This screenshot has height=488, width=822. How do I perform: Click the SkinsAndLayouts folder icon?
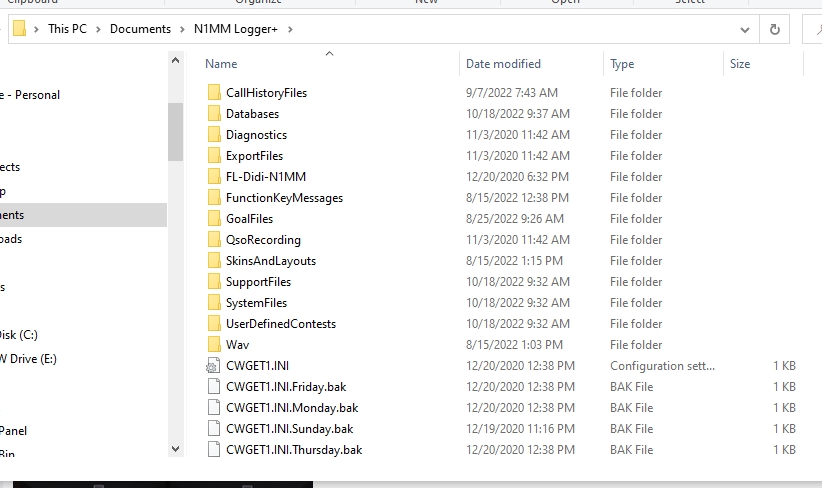pyautogui.click(x=214, y=260)
